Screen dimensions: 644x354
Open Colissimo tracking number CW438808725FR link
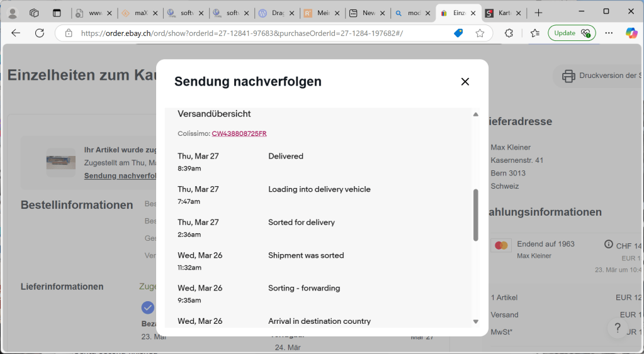click(x=239, y=133)
